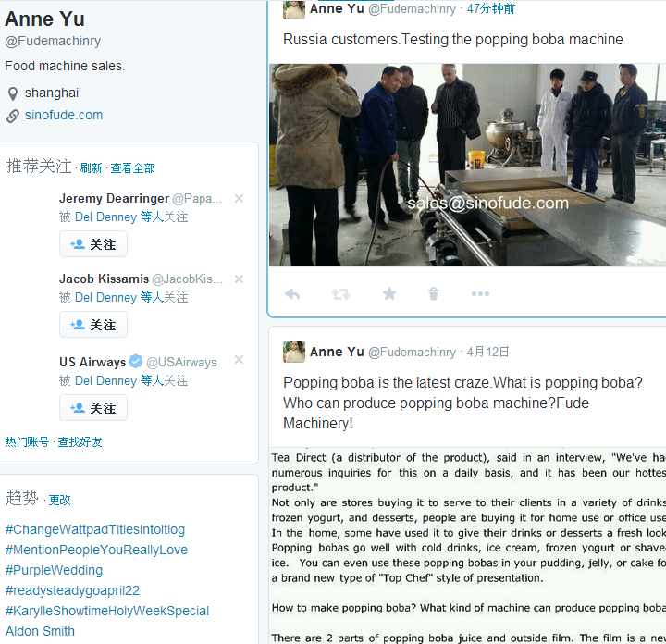Change the trends settings (更改)
The height and width of the screenshot is (644, 666).
[x=59, y=500]
